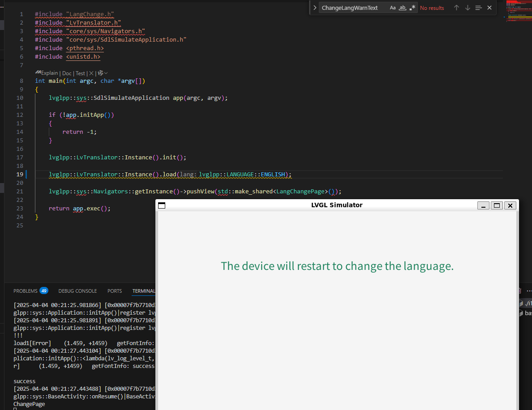Go to previous match in find widget

coord(457,8)
